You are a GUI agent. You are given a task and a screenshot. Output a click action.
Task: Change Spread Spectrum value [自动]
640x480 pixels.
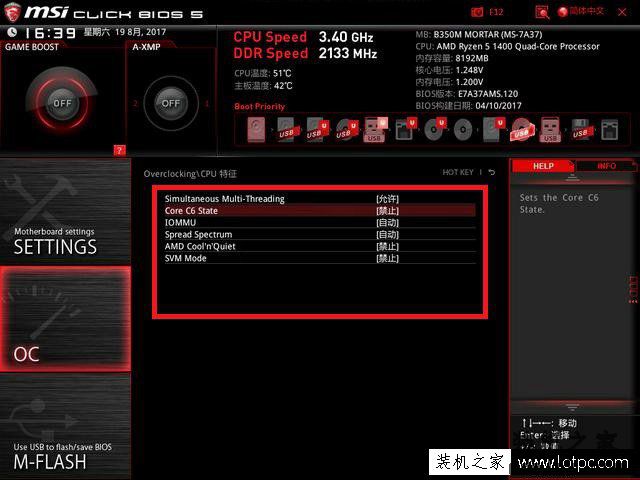click(387, 234)
